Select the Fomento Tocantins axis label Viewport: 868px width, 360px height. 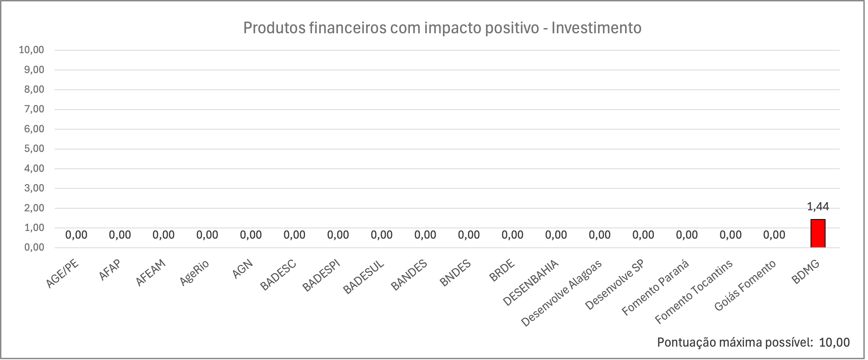(694, 292)
